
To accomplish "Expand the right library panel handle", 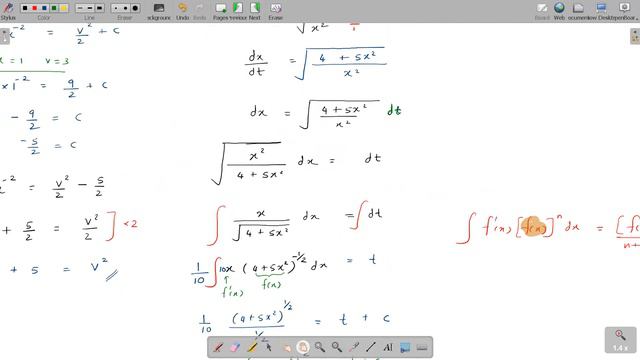I will pyautogui.click(x=635, y=37).
